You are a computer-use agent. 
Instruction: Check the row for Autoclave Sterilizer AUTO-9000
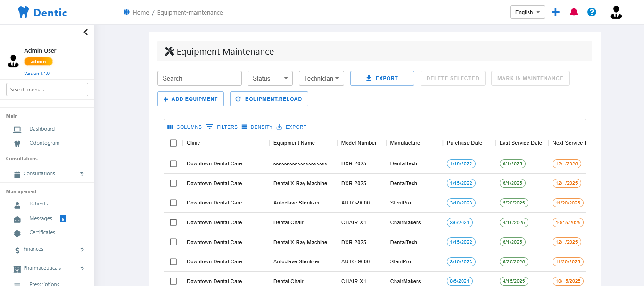click(x=173, y=203)
